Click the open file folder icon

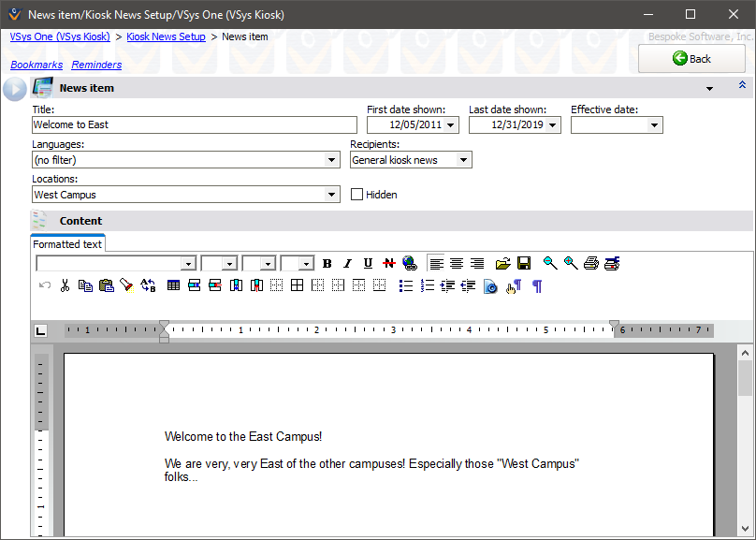(503, 264)
